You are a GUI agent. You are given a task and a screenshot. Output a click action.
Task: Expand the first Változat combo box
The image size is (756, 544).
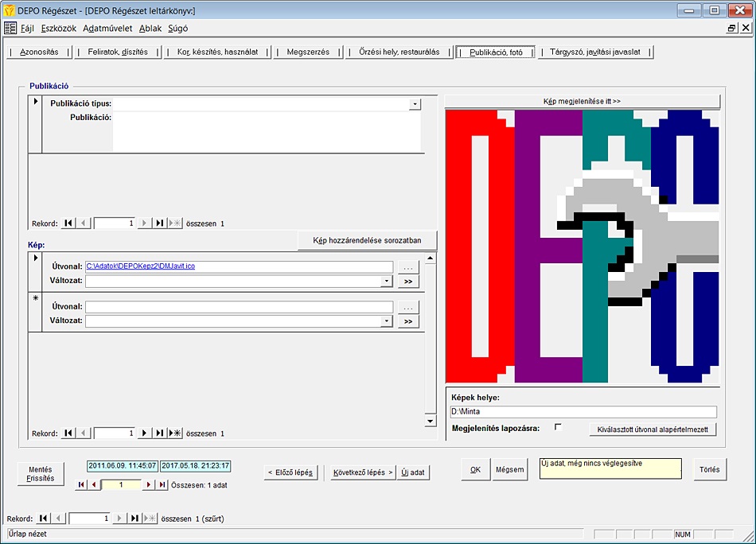click(387, 282)
